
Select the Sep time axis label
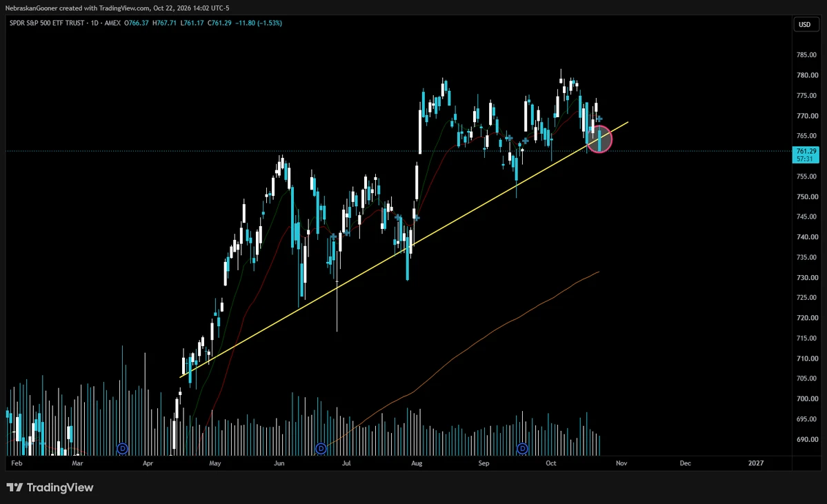[484, 463]
